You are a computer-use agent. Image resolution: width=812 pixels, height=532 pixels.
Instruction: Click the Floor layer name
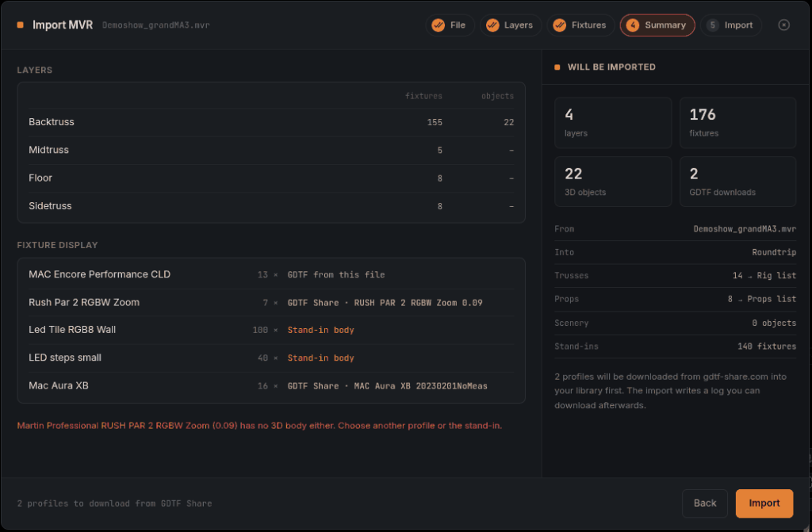[x=40, y=178]
